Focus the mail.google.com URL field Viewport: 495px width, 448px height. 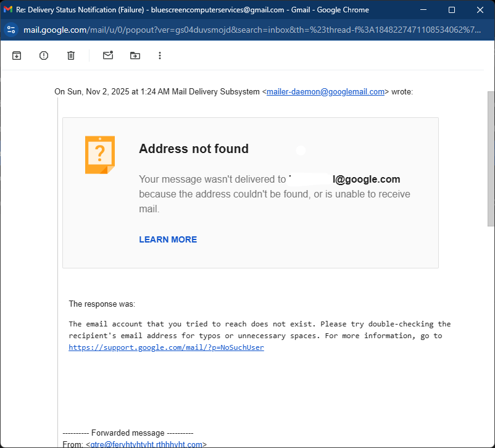pyautogui.click(x=247, y=30)
